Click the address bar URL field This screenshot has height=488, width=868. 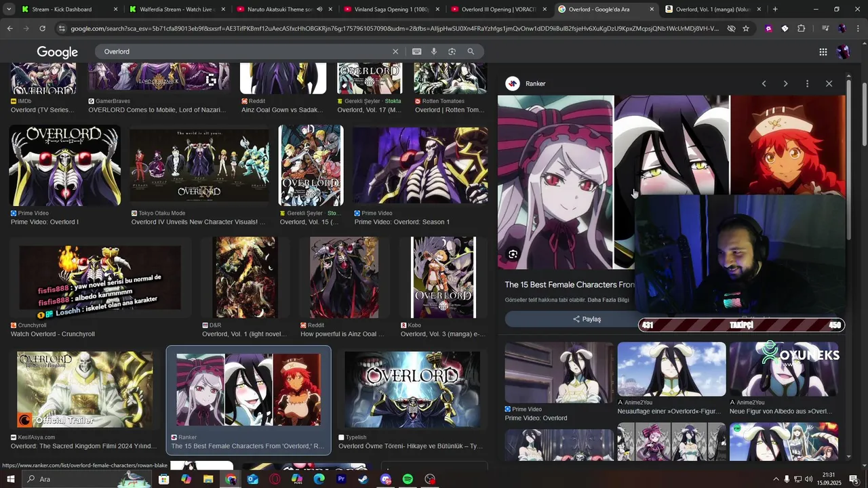click(x=393, y=28)
